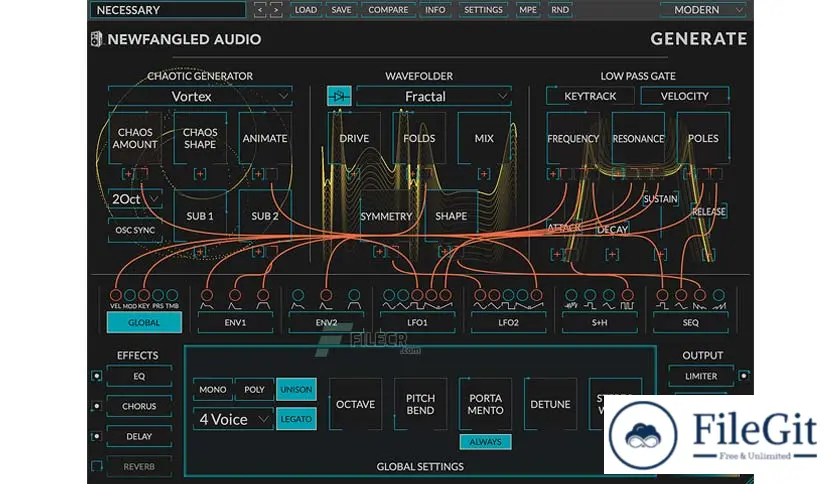This screenshot has height=484, width=836.
Task: Open the NECESSARY preset name selector
Action: click(x=168, y=10)
